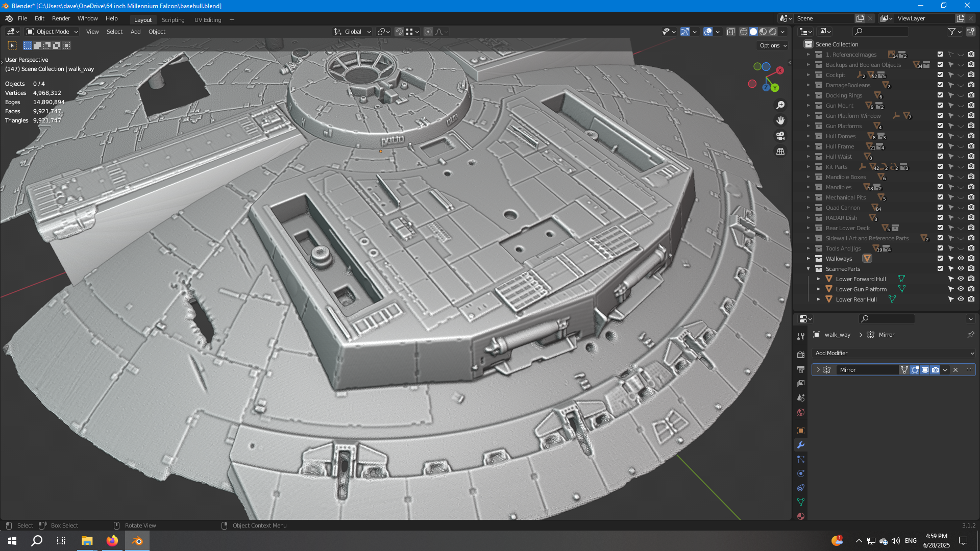Open the Material properties tab
This screenshot has height=551, width=980.
click(x=801, y=516)
